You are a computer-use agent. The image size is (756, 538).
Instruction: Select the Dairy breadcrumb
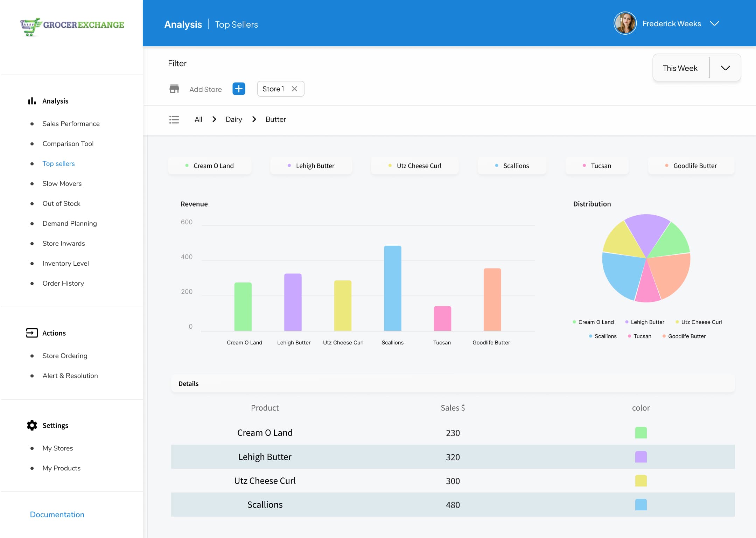point(234,120)
